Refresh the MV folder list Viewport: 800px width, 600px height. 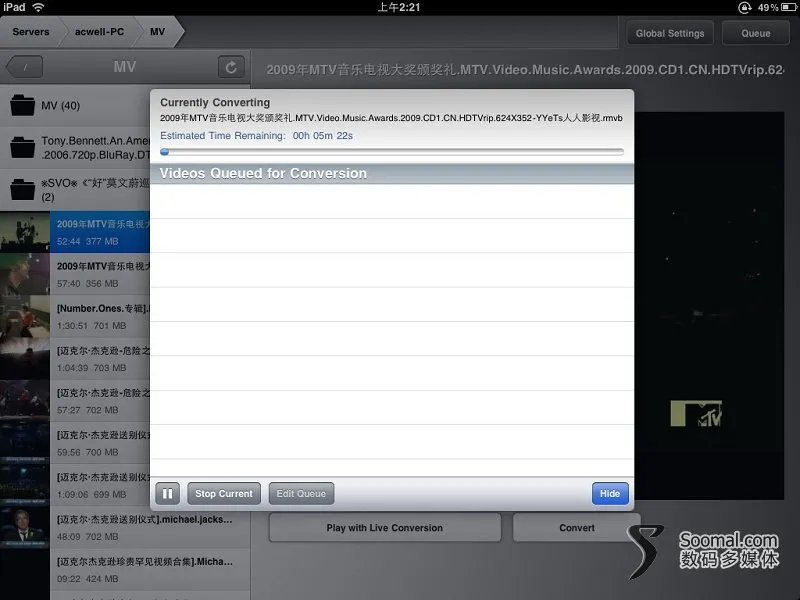(x=231, y=67)
